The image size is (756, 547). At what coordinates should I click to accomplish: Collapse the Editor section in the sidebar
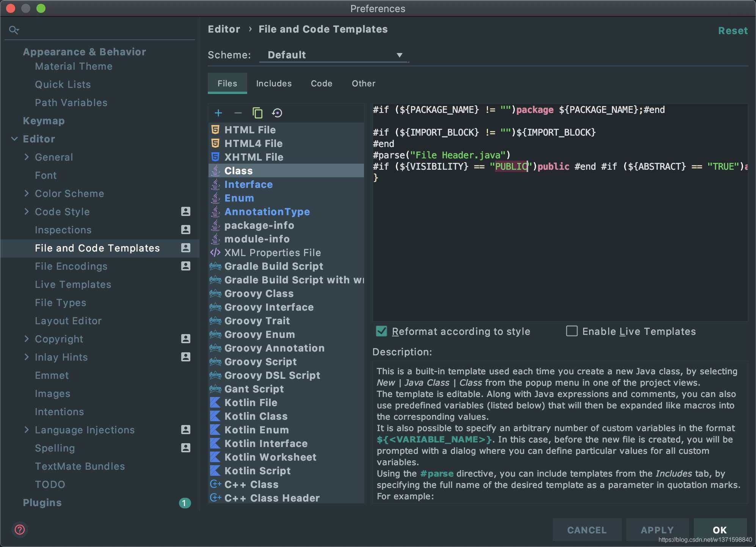[x=14, y=139]
